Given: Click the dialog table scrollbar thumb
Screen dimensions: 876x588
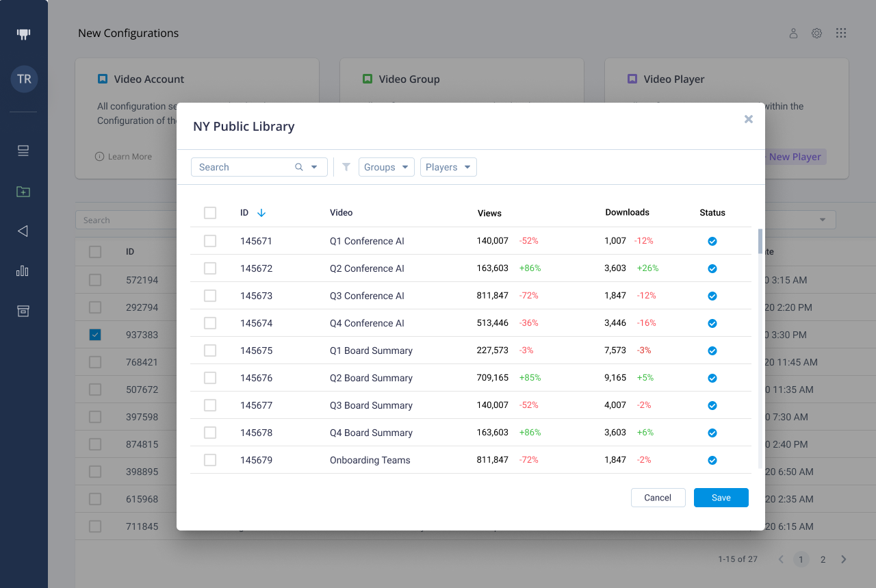Looking at the screenshot, I should [x=760, y=241].
